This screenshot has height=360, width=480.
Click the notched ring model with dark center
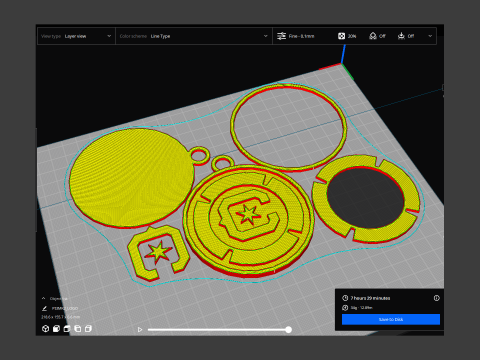[x=366, y=199]
